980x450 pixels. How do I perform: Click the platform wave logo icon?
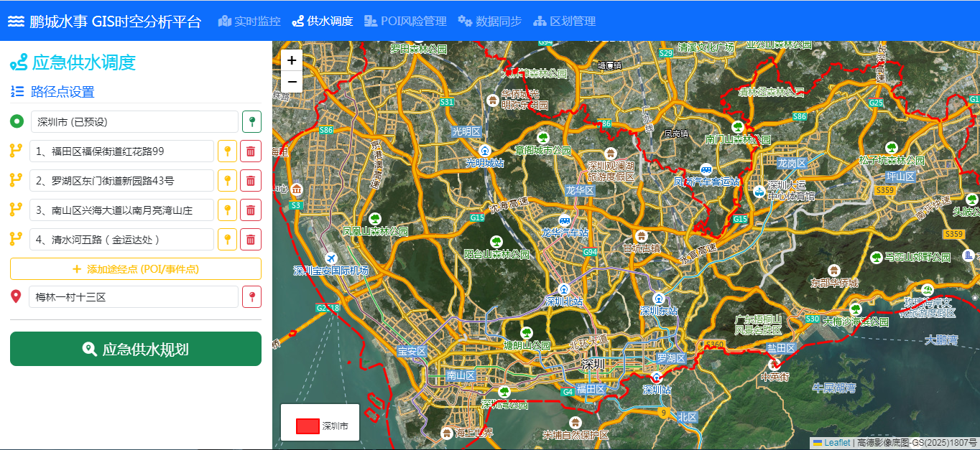(x=17, y=22)
